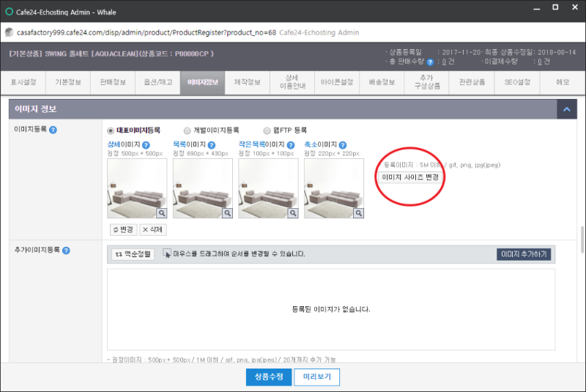The height and width of the screenshot is (392, 586).
Task: Click the 축소이미지 sofa thumbnail
Action: (334, 188)
